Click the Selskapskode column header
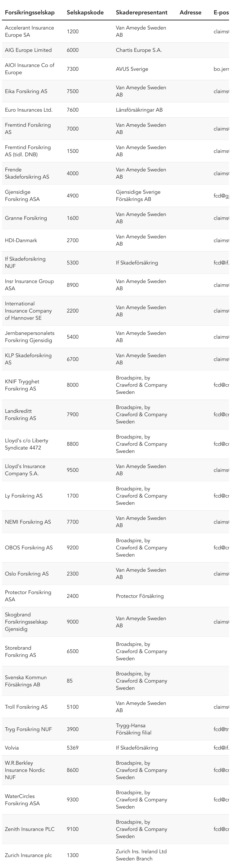 pos(85,12)
